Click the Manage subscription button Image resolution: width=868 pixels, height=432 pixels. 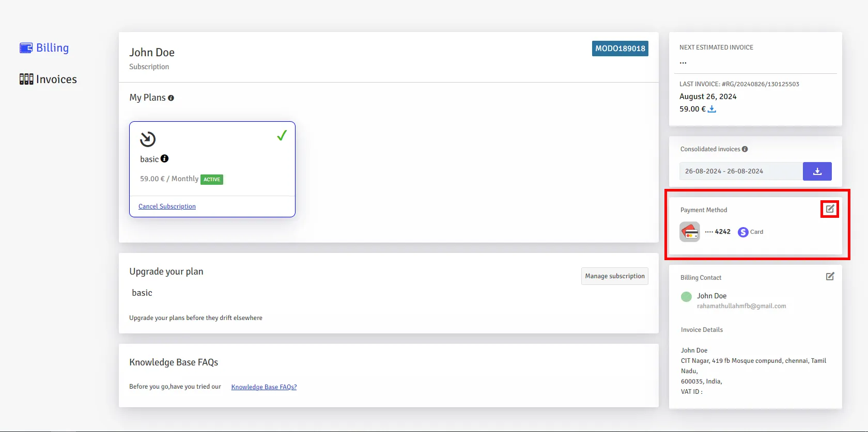pyautogui.click(x=615, y=276)
